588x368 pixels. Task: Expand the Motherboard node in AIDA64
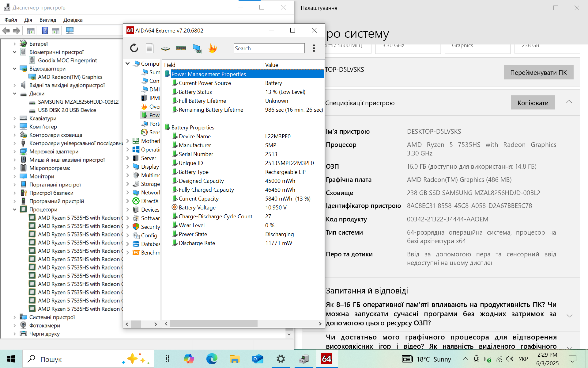pyautogui.click(x=128, y=141)
